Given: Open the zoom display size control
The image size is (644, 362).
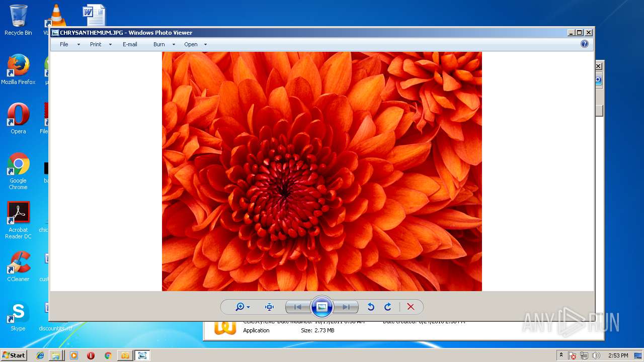Looking at the screenshot, I should tap(243, 307).
